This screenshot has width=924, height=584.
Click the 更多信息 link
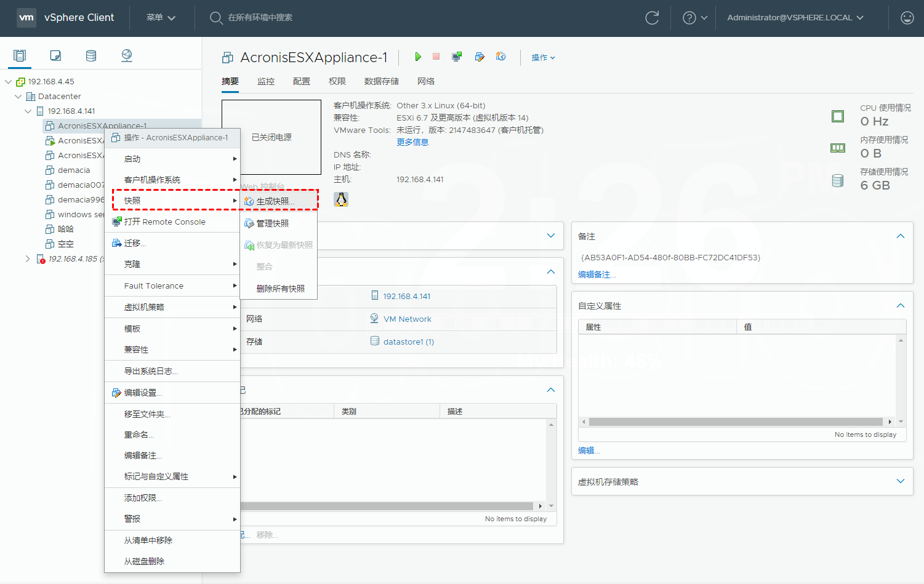412,142
